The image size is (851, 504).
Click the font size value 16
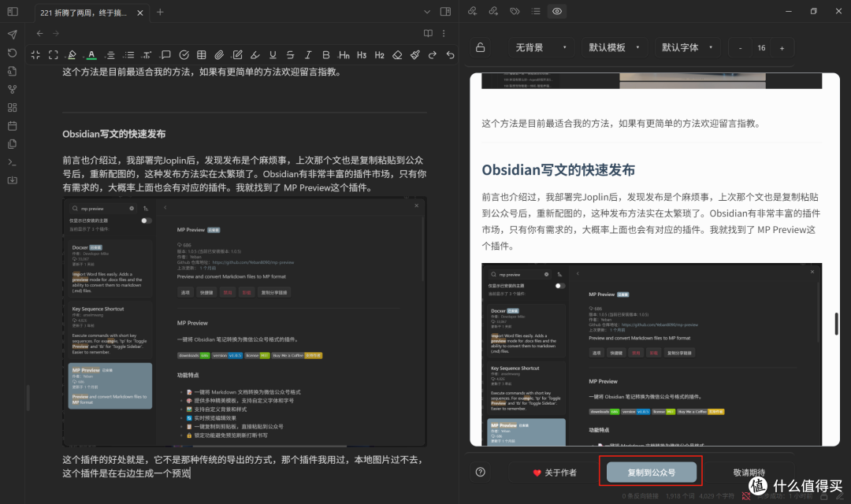pyautogui.click(x=761, y=48)
